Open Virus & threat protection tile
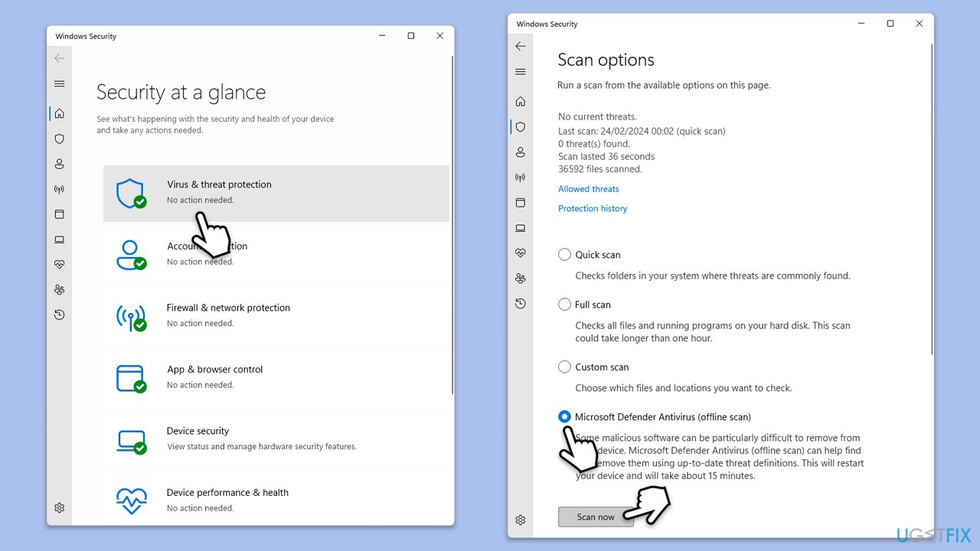 click(x=276, y=194)
